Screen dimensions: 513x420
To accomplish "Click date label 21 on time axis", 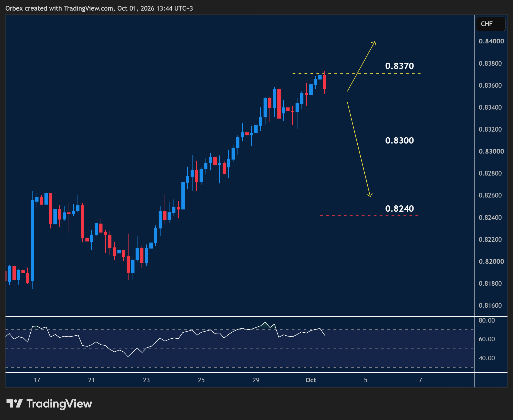I will (91, 380).
